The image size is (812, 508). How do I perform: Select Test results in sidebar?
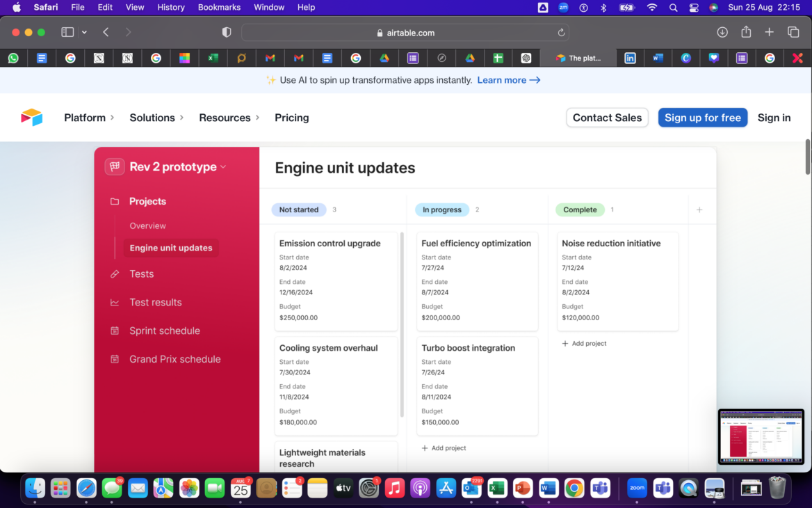coord(155,302)
